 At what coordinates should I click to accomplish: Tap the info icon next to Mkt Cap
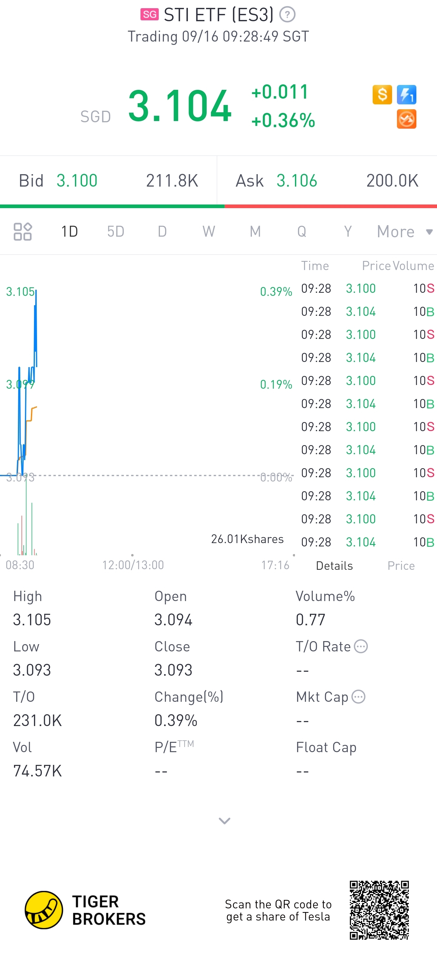358,697
